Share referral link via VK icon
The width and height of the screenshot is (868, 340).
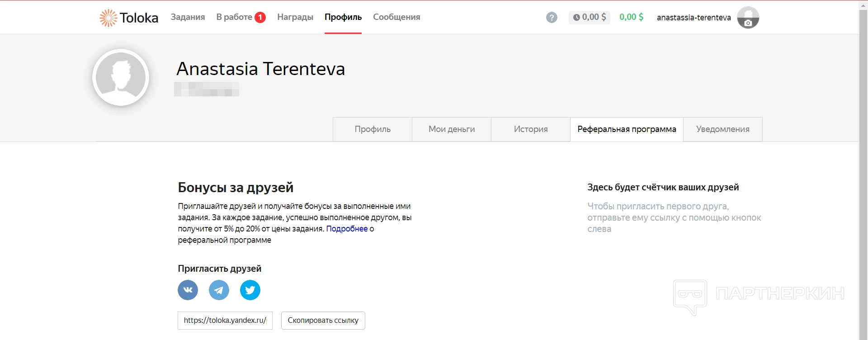point(188,290)
